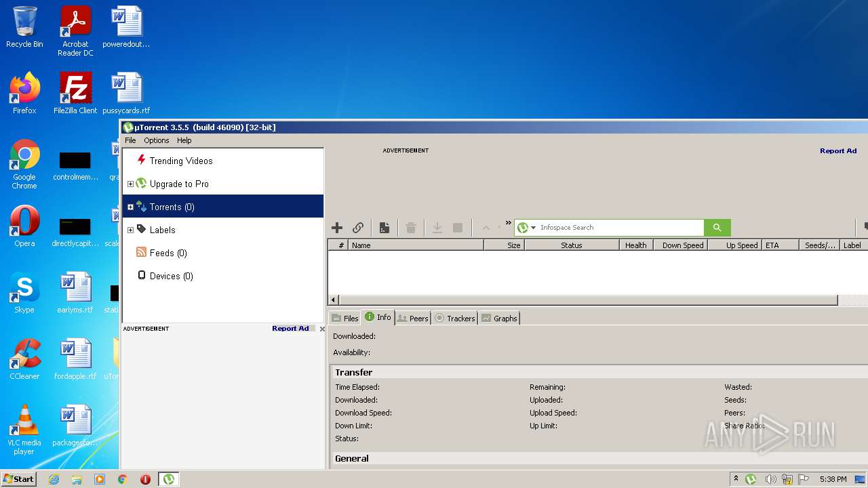Click the Windows Start button
868x488 pixels.
(18, 479)
